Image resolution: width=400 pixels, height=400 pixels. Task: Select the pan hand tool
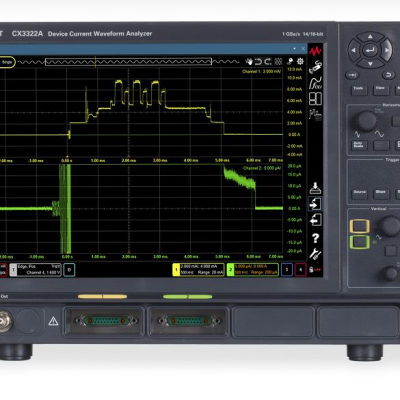point(249,61)
